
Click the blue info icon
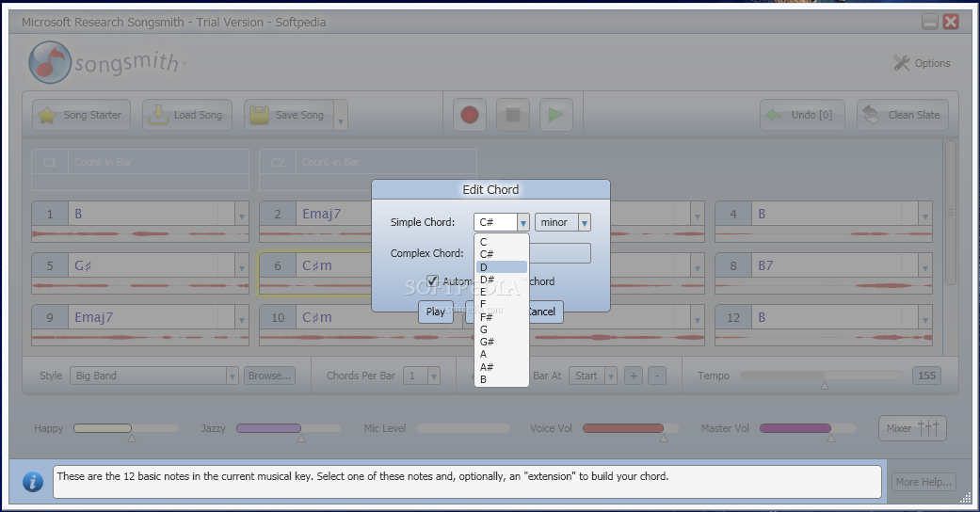tap(33, 481)
